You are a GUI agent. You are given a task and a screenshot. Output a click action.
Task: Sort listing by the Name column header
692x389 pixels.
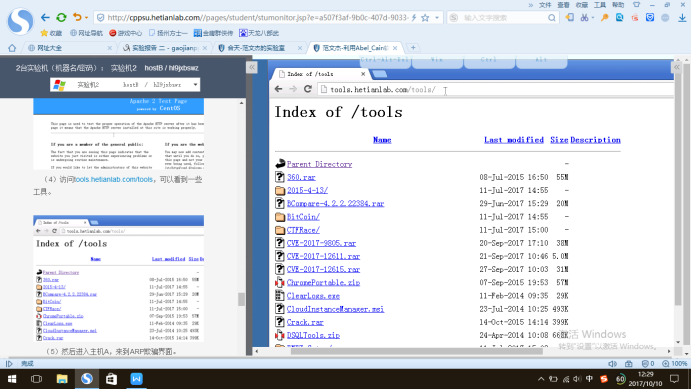pos(382,140)
